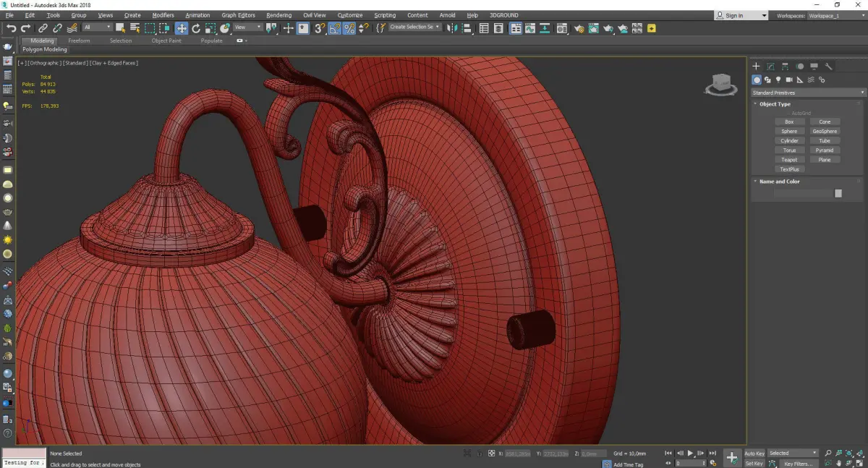Open the Mirror tool
This screenshot has width=868, height=468.
[452, 28]
